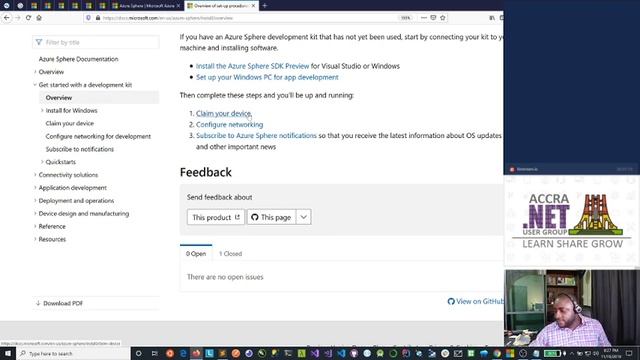This screenshot has height=360, width=640.
Task: Open the browser home page icon
Action: point(39,18)
